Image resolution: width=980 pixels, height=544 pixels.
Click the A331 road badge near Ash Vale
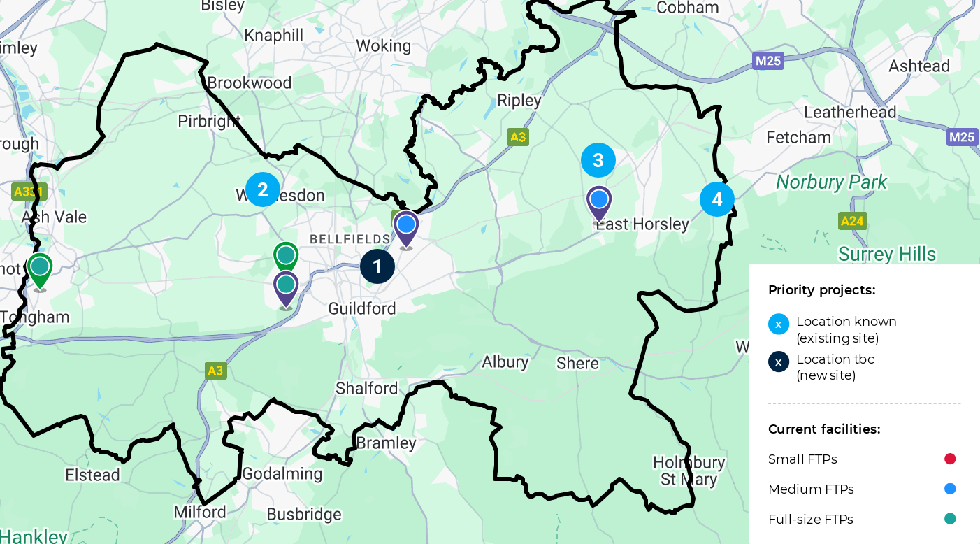[28, 192]
